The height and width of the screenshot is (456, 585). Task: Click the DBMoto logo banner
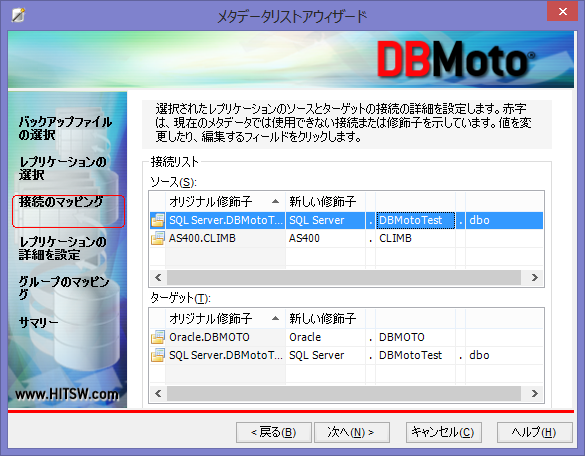tap(456, 59)
